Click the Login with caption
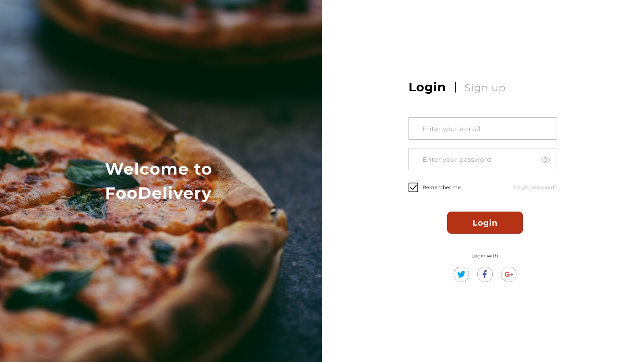Viewport: 644px width, 362px height. coord(485,256)
